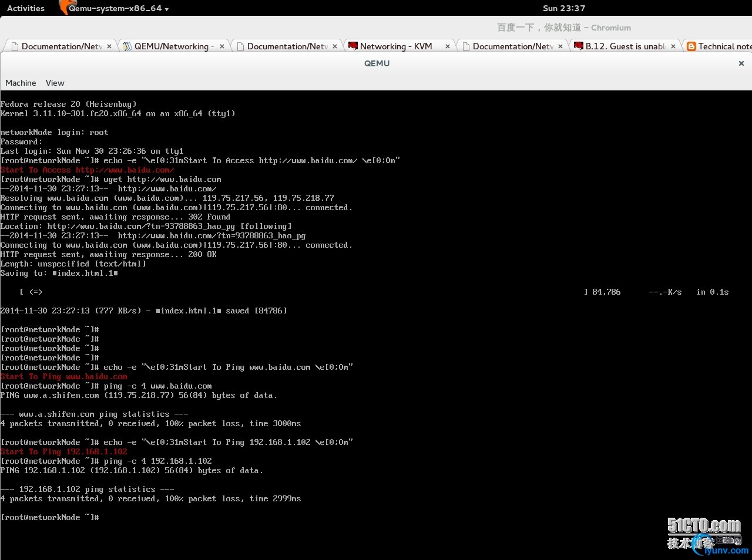Click the 'www.a.shifen.com ping statistics' line
752x560 pixels.
(95, 414)
